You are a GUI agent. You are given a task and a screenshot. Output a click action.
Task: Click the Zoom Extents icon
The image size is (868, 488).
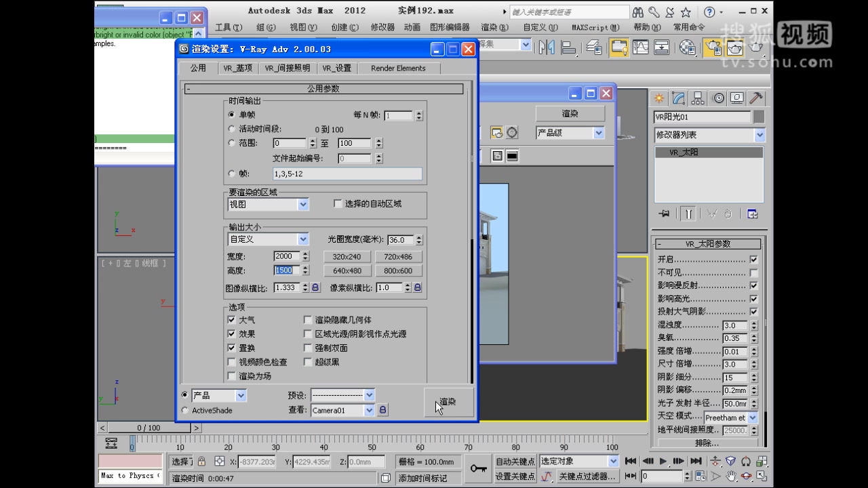click(731, 462)
